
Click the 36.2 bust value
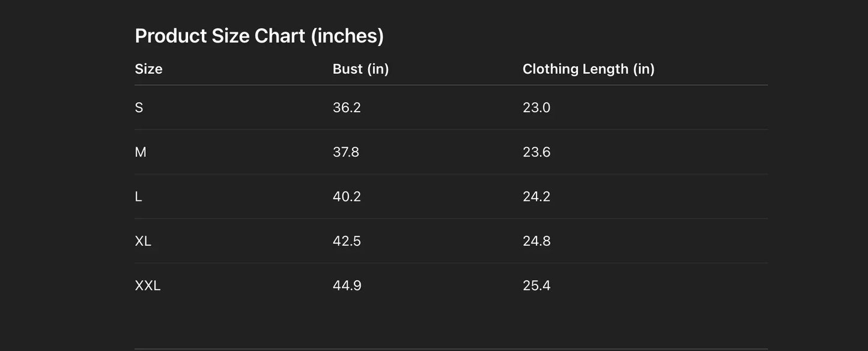tap(347, 107)
